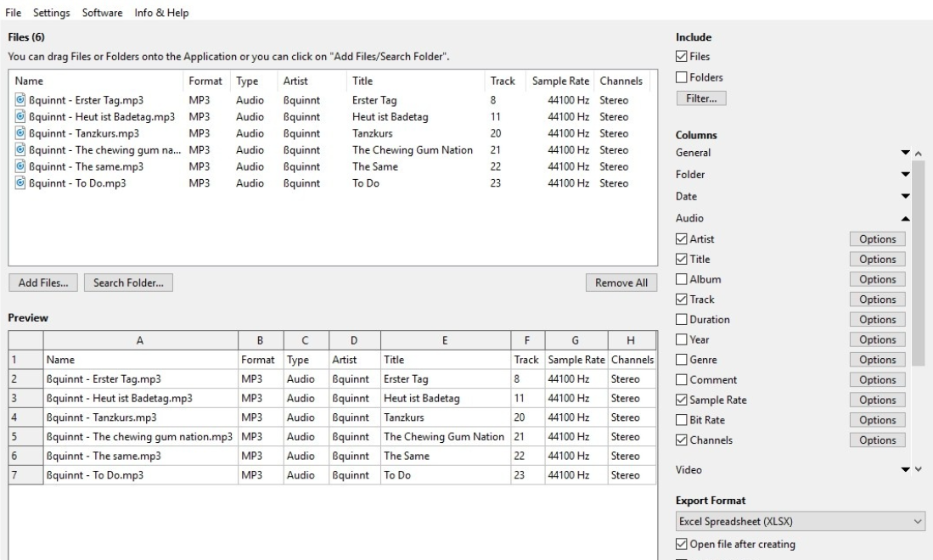Image resolution: width=933 pixels, height=560 pixels.
Task: Uncheck the Channels column checkbox
Action: pyautogui.click(x=682, y=440)
